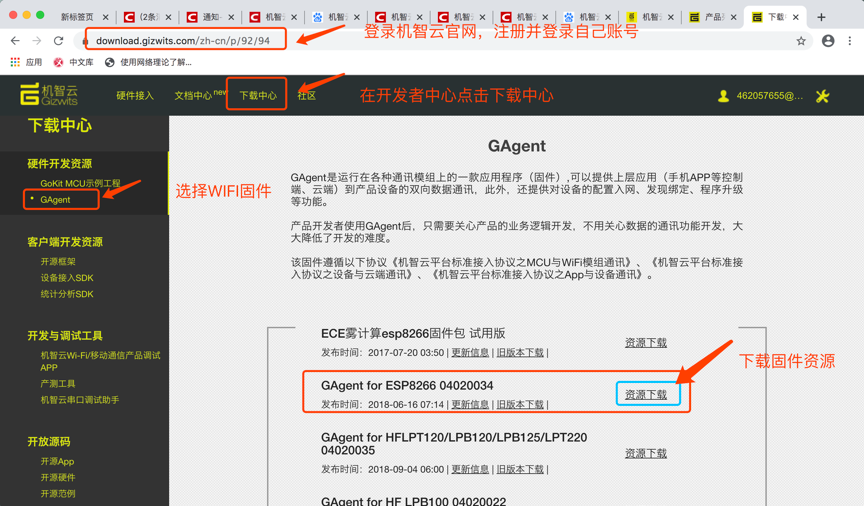Open 文档中心 in the site navigation
The image size is (864, 506).
pyautogui.click(x=193, y=96)
